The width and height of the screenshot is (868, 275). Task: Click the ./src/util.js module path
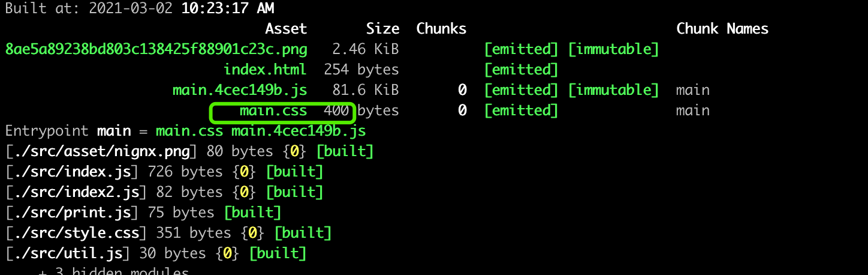67,253
